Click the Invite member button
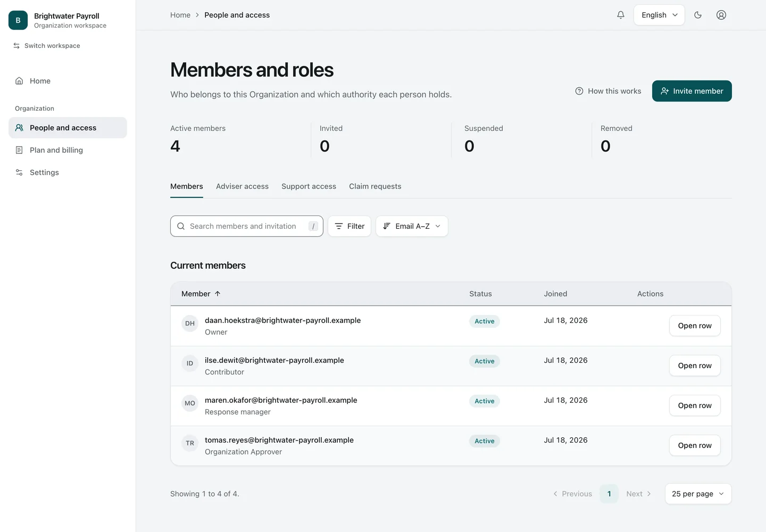This screenshot has width=766, height=532. click(x=692, y=91)
